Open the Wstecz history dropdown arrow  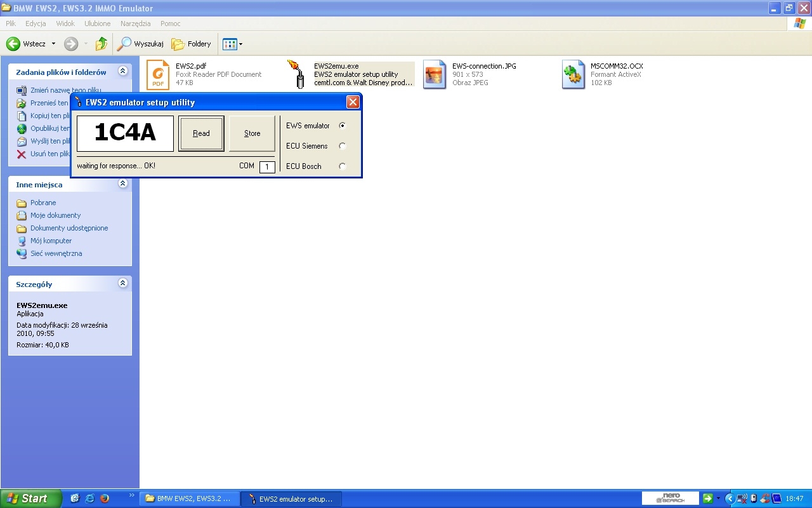(53, 44)
